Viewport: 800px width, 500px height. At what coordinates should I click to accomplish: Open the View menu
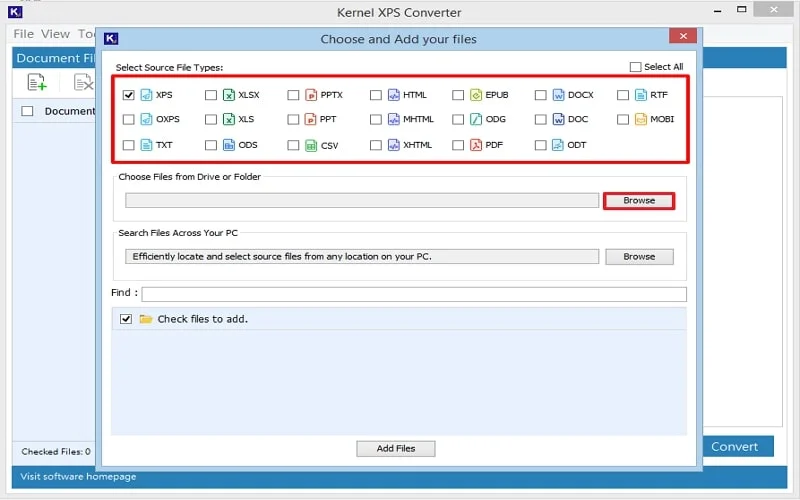coord(55,34)
